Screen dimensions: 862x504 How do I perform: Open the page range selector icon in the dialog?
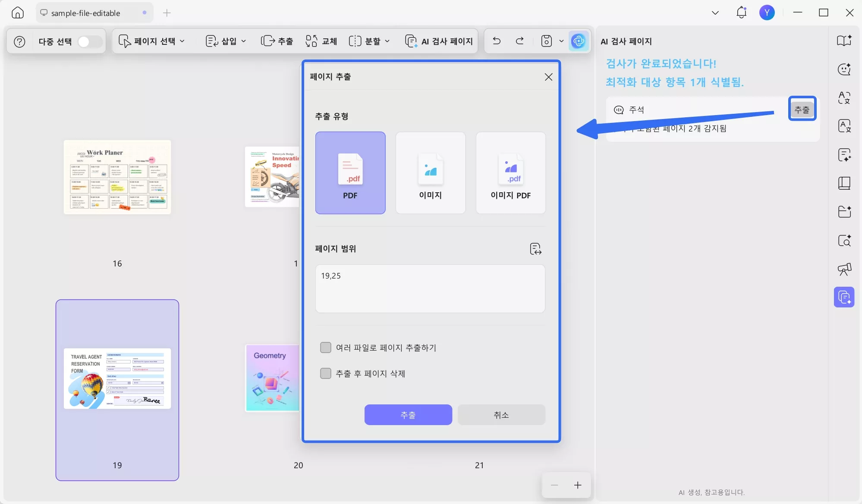tap(535, 248)
